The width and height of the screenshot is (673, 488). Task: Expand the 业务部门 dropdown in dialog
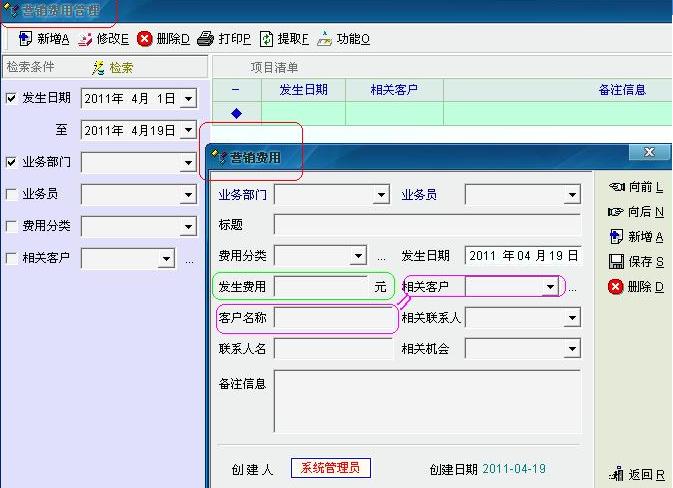coord(381,195)
